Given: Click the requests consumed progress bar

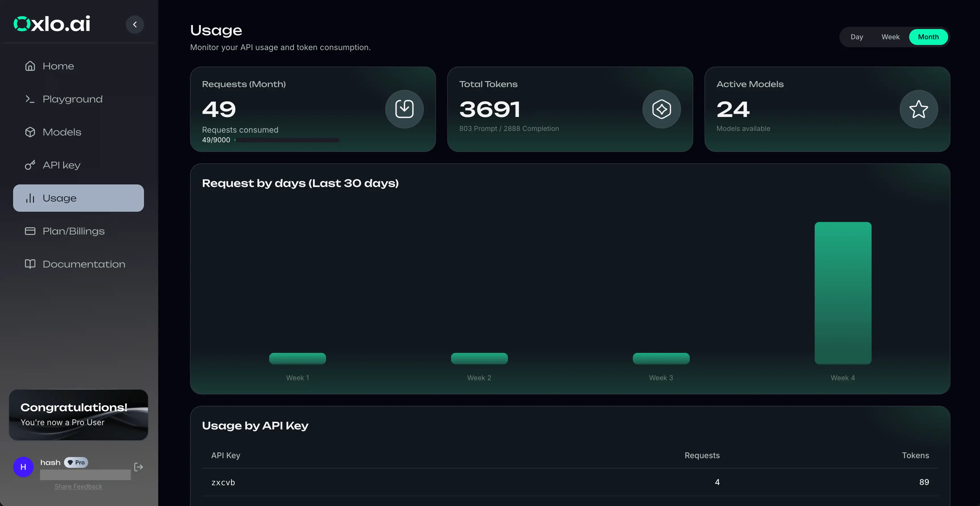Looking at the screenshot, I should coord(287,140).
